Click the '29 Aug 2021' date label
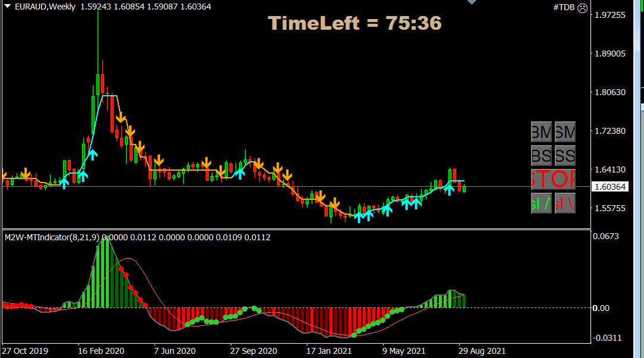This screenshot has width=644, height=358. click(x=483, y=351)
